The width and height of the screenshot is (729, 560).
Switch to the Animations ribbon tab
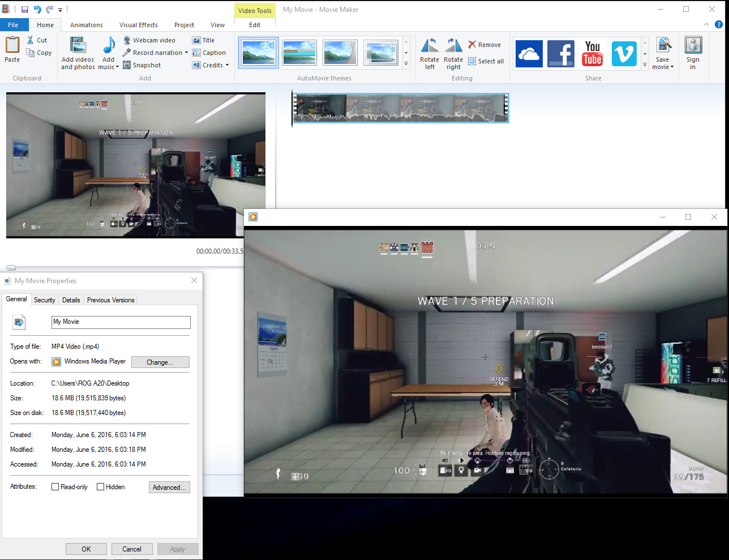(x=87, y=25)
